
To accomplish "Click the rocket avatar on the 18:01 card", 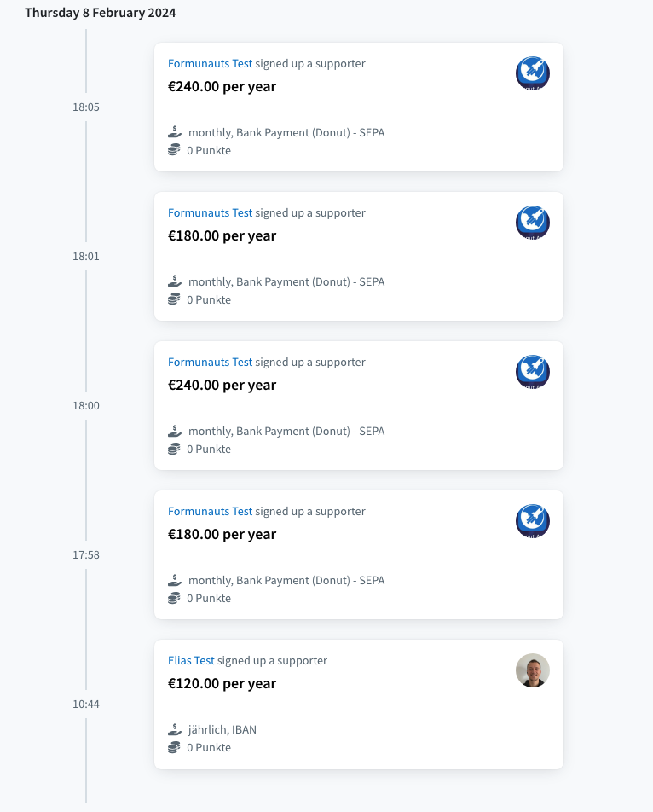I will pos(533,222).
